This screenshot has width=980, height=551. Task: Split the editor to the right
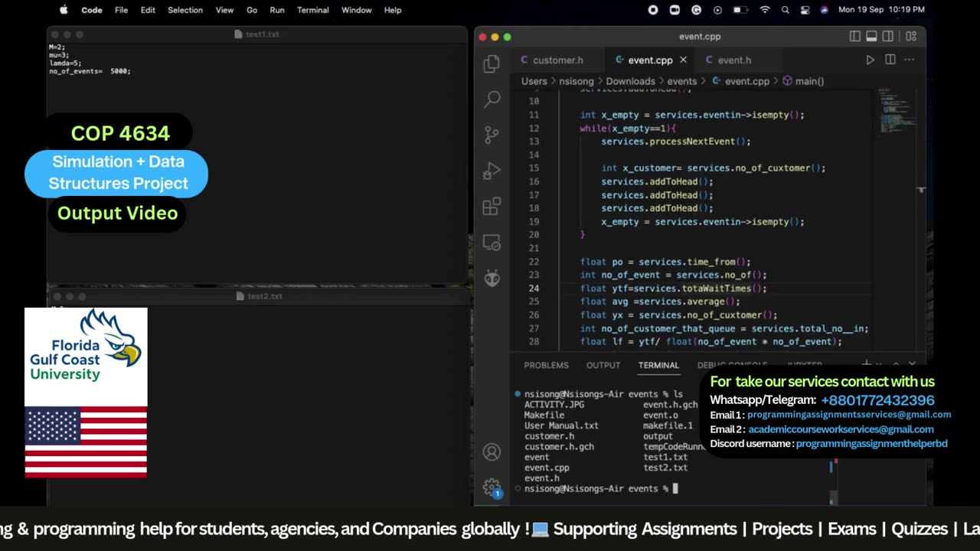coord(890,60)
